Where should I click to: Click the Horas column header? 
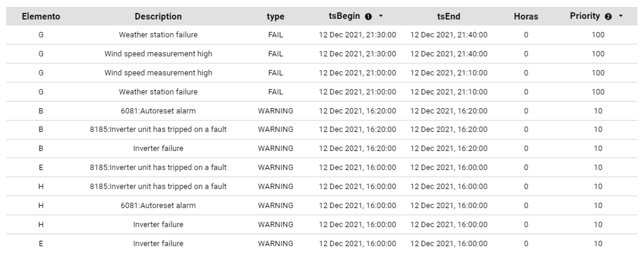(x=526, y=17)
